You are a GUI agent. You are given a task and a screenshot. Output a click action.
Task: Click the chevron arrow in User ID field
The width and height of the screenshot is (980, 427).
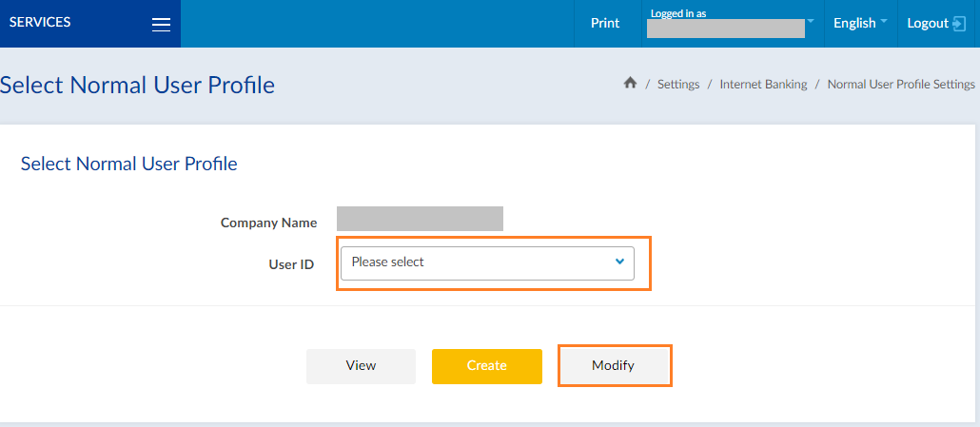pos(619,262)
